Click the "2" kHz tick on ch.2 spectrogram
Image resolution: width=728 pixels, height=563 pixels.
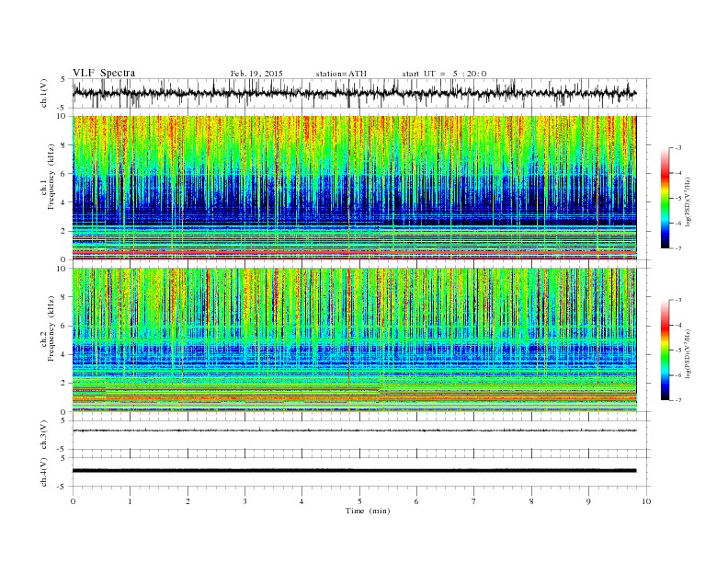point(64,384)
